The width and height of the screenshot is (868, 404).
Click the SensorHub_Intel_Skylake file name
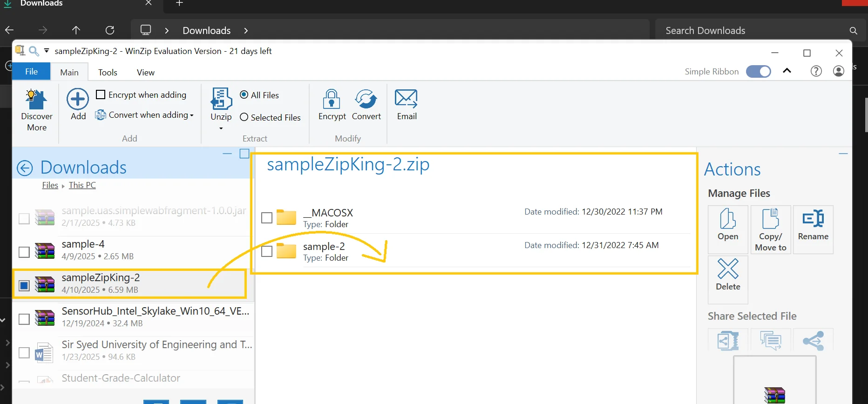[x=156, y=311]
